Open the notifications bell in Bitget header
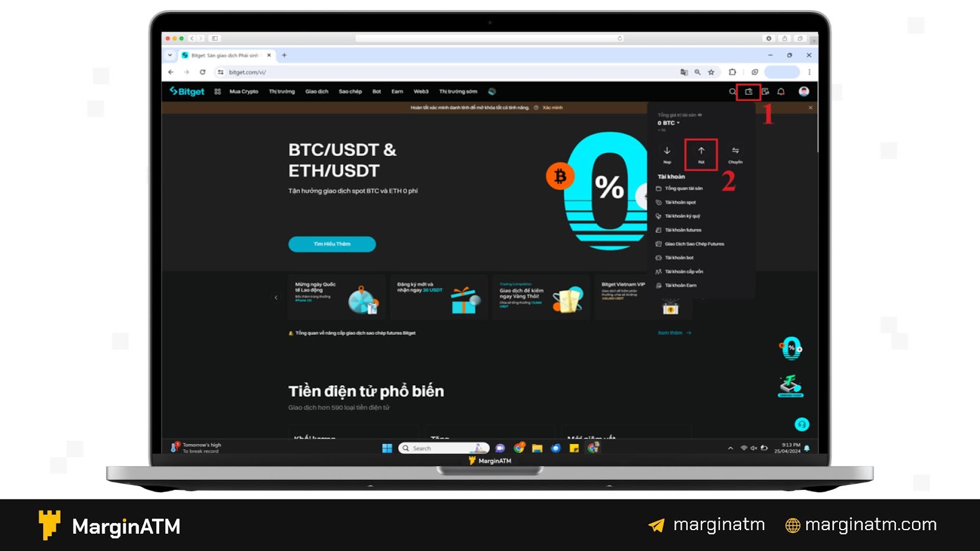 coord(781,92)
